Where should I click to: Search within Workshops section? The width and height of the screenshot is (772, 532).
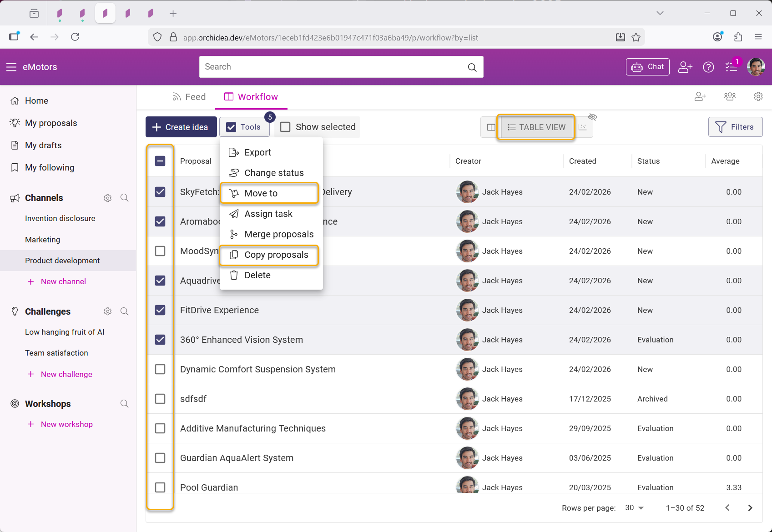tap(124, 404)
